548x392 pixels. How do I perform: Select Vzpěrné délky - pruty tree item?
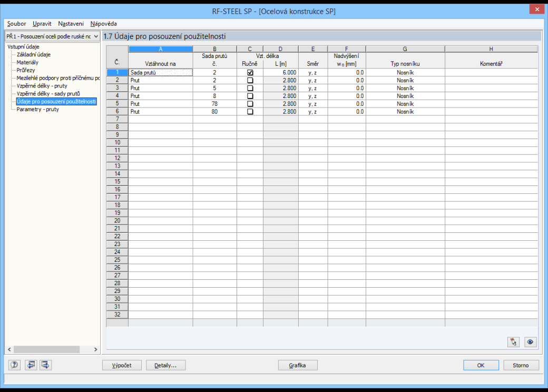click(x=42, y=85)
